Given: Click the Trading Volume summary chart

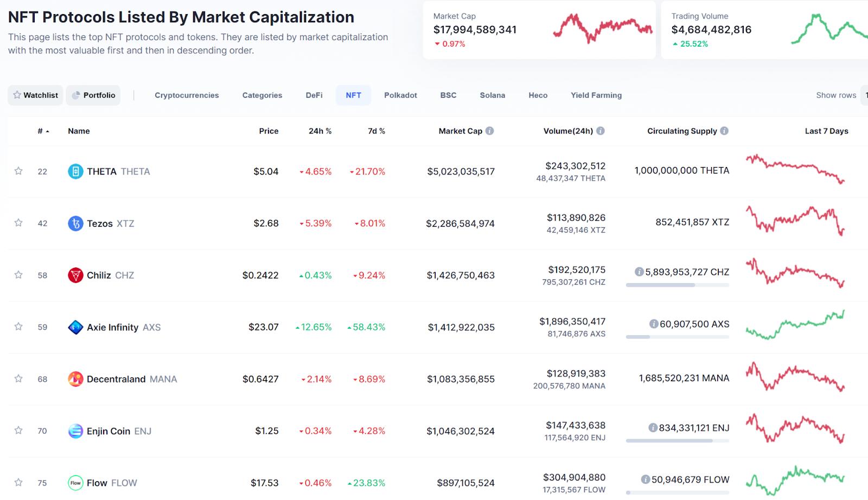Looking at the screenshot, I should pyautogui.click(x=829, y=28).
